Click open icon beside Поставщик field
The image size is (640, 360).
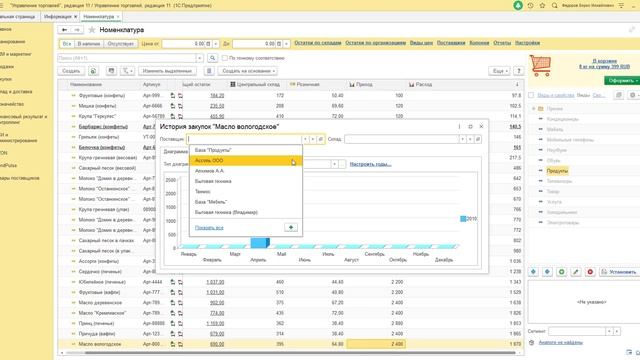(x=321, y=139)
